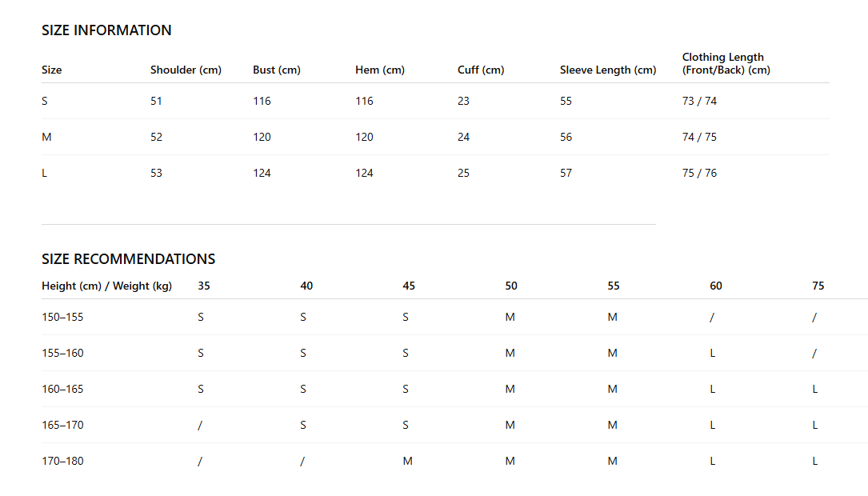This screenshot has height=496, width=868.
Task: Click the Sleeve Length value 57
Action: [x=566, y=174]
